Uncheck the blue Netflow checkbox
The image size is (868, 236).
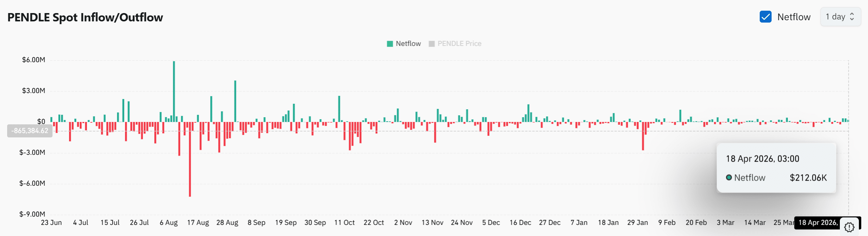[x=765, y=17]
